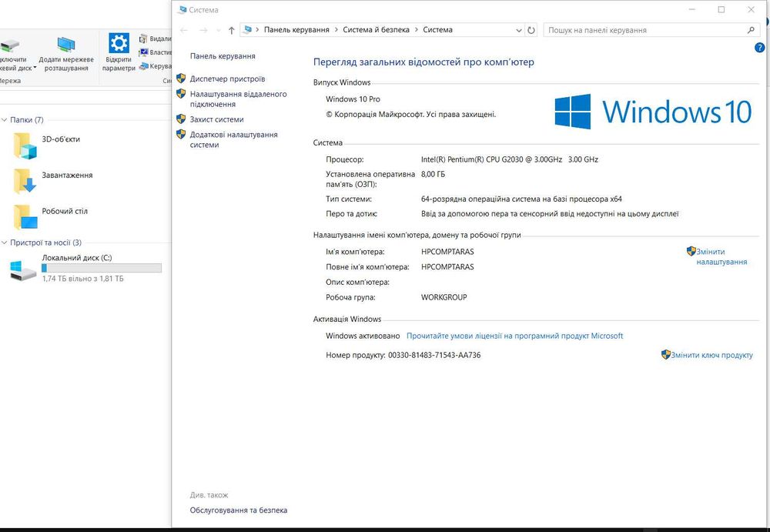This screenshot has height=532, width=770.
Task: Open Диспетчер пристроїв link
Action: tap(227, 79)
